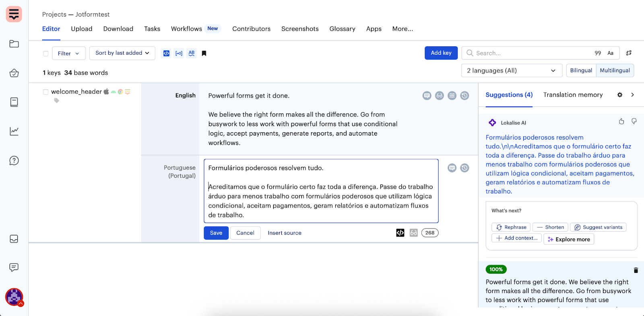The width and height of the screenshot is (644, 316).
Task: Check the select-all keys checkbox
Action: click(x=46, y=54)
